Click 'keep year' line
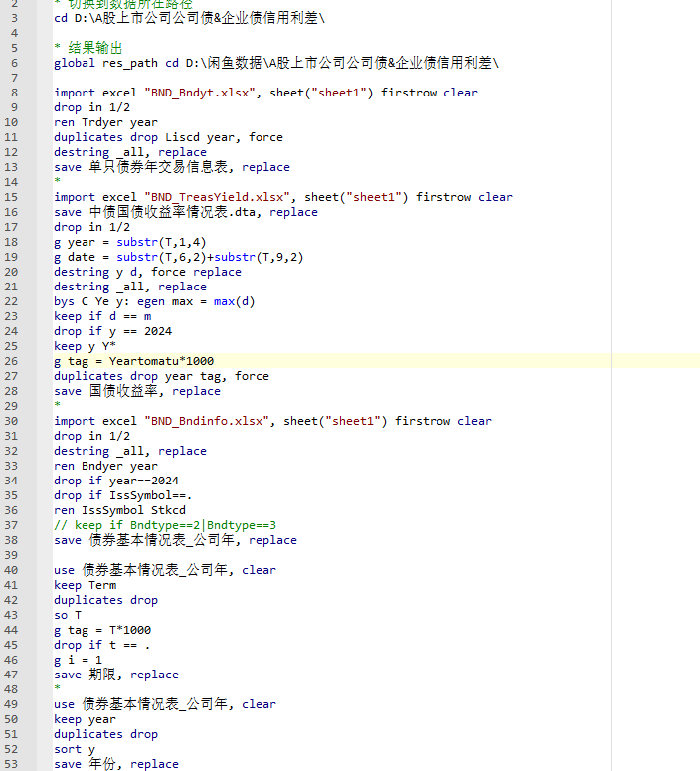The height and width of the screenshot is (771, 700). point(86,719)
